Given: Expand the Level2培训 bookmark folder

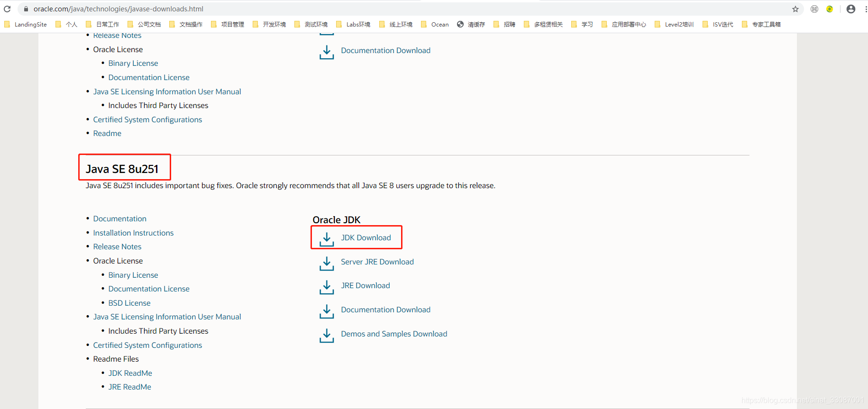Looking at the screenshot, I should (x=674, y=25).
